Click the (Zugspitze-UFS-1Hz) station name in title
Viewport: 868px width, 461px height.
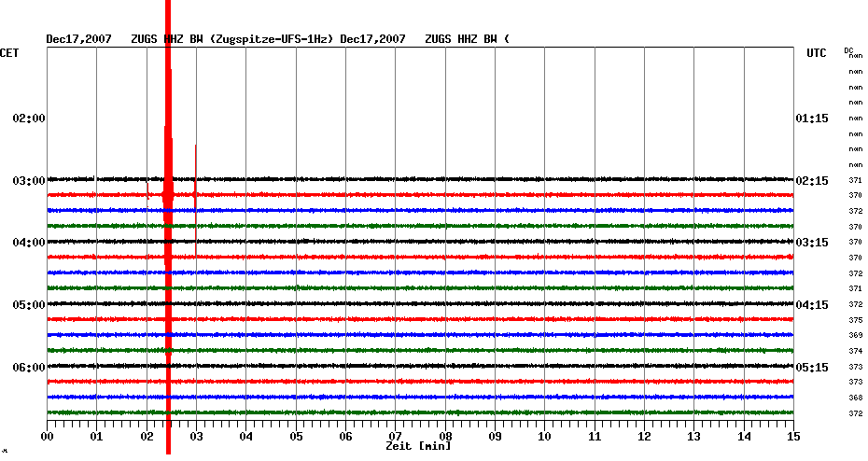pos(272,39)
